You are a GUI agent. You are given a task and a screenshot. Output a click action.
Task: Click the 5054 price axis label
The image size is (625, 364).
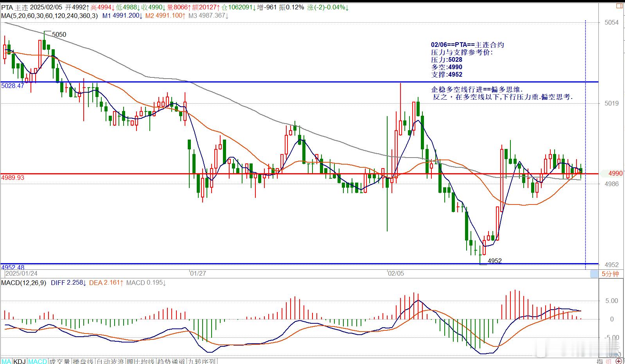pos(611,23)
